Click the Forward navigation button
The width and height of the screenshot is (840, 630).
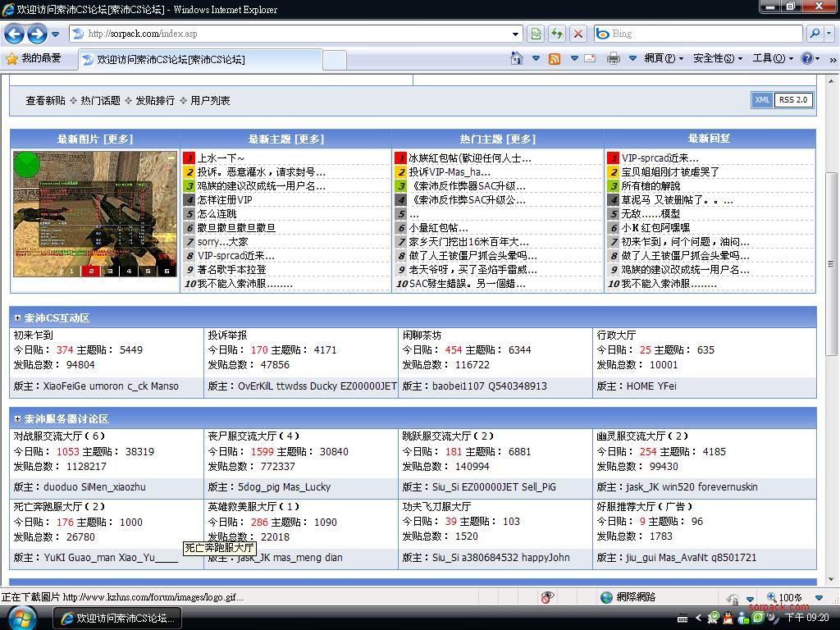pyautogui.click(x=36, y=34)
